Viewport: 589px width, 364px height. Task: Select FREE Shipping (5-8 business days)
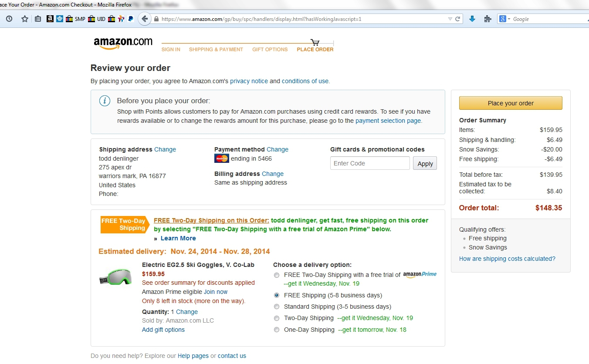(277, 295)
